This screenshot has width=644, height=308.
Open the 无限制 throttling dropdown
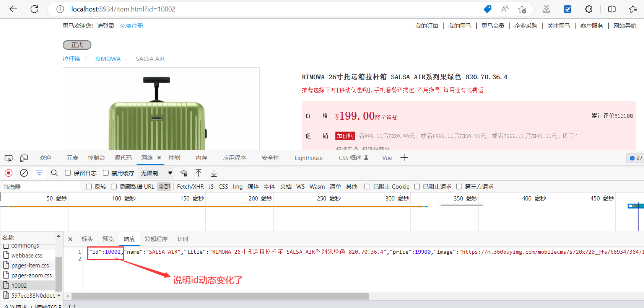[156, 173]
